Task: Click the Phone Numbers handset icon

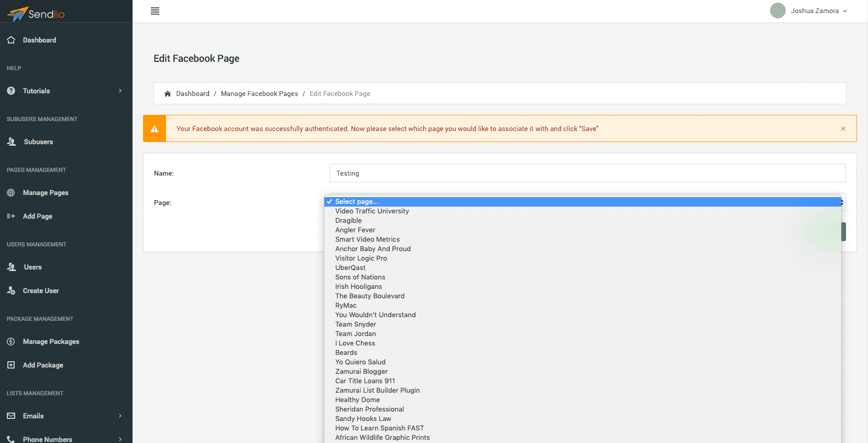Action: pos(11,439)
